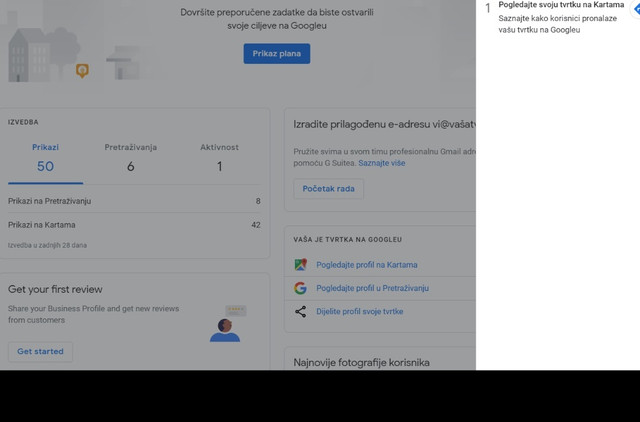Click the Get your first review heading
Image resolution: width=640 pixels, height=422 pixels.
pos(55,289)
